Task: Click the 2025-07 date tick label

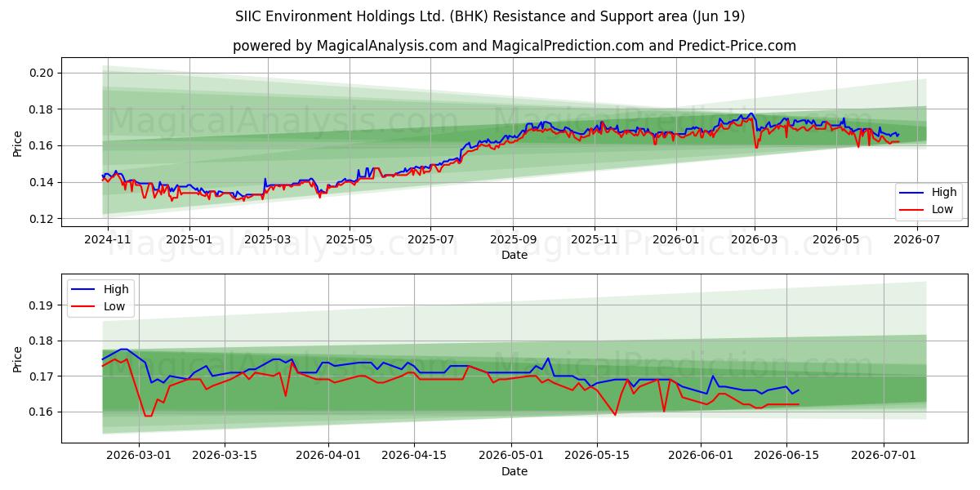Action: click(x=430, y=239)
